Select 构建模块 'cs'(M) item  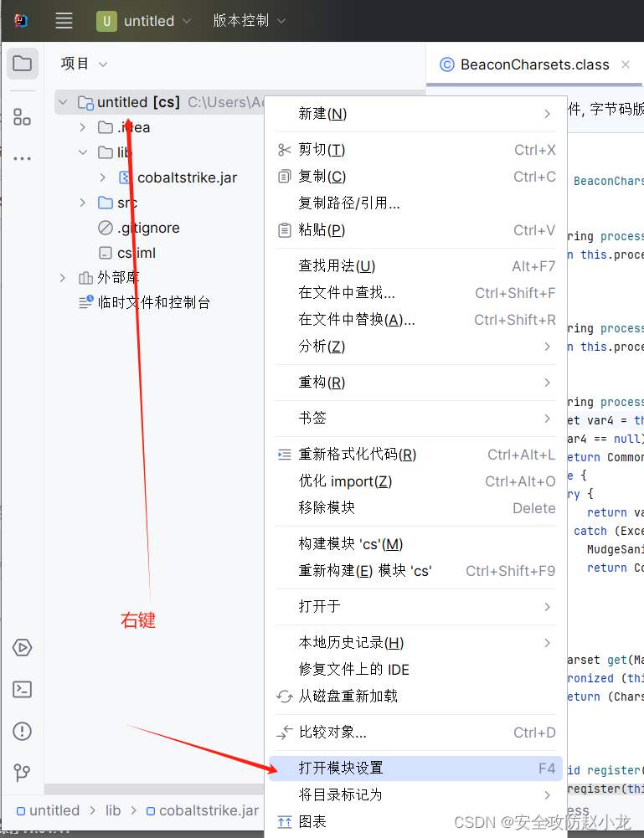coord(415,544)
